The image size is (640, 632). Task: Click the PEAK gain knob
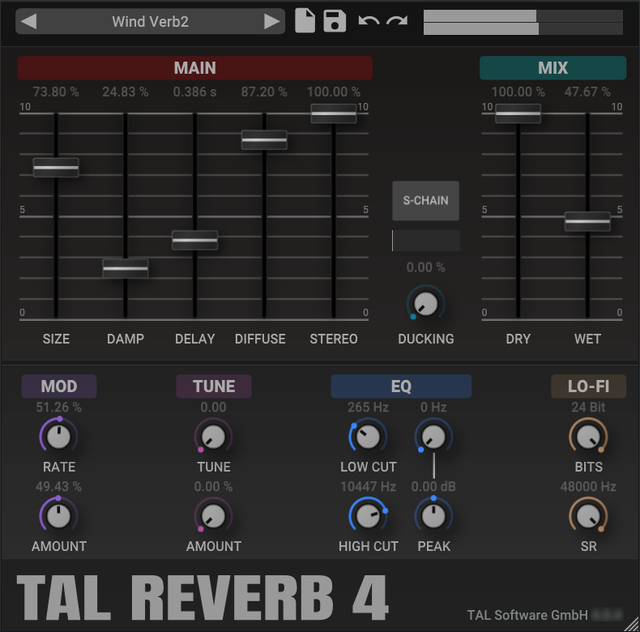[x=433, y=516]
